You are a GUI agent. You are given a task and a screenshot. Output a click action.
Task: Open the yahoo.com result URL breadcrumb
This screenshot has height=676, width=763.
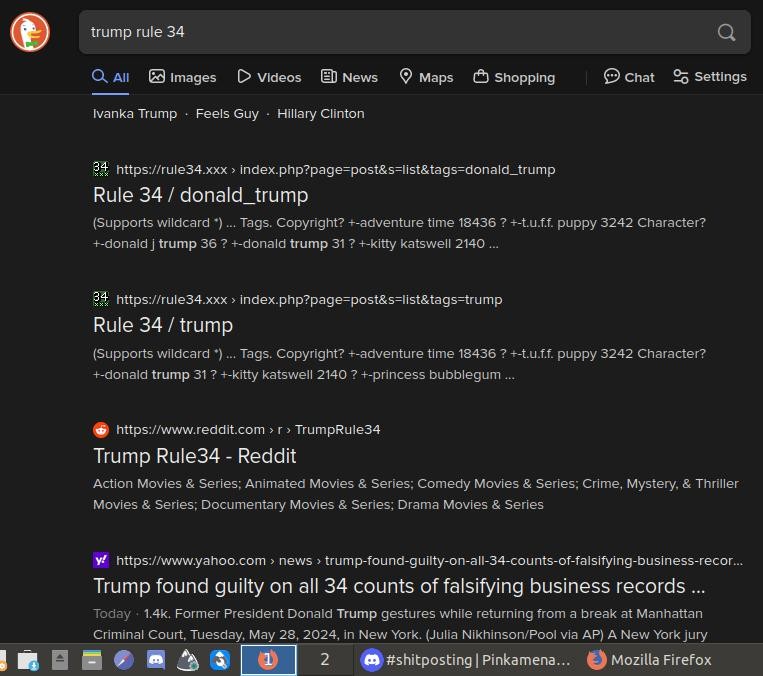(x=429, y=560)
